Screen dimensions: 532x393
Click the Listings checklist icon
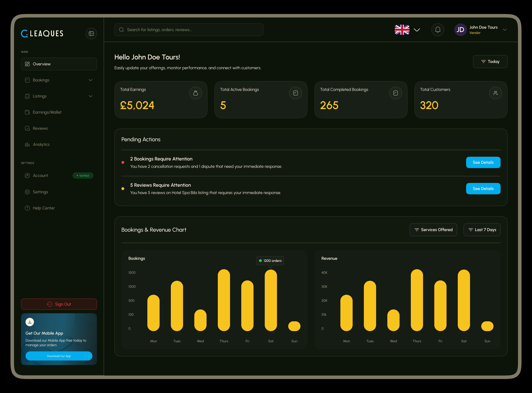[27, 96]
